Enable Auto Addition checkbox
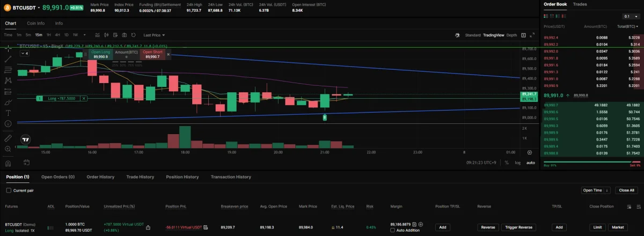The image size is (644, 236). pyautogui.click(x=393, y=230)
